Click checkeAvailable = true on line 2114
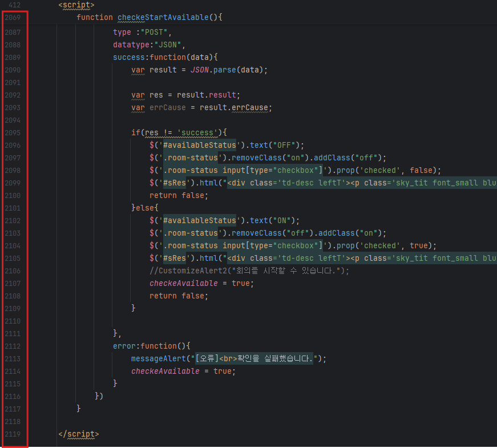The height and width of the screenshot is (448, 497). click(x=184, y=372)
